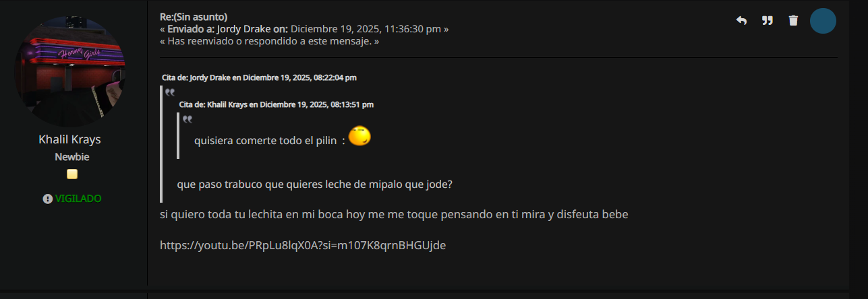
Task: Open the youtu.be link in the message
Action: [x=303, y=245]
